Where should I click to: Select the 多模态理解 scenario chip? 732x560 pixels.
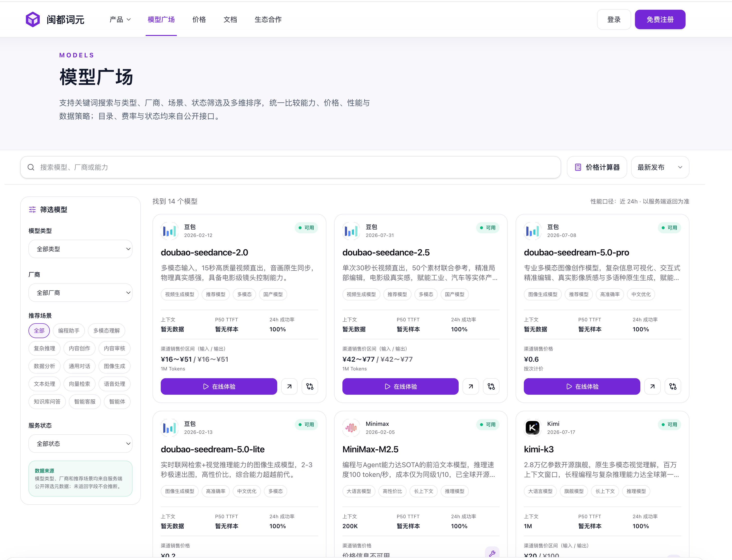[x=106, y=331]
